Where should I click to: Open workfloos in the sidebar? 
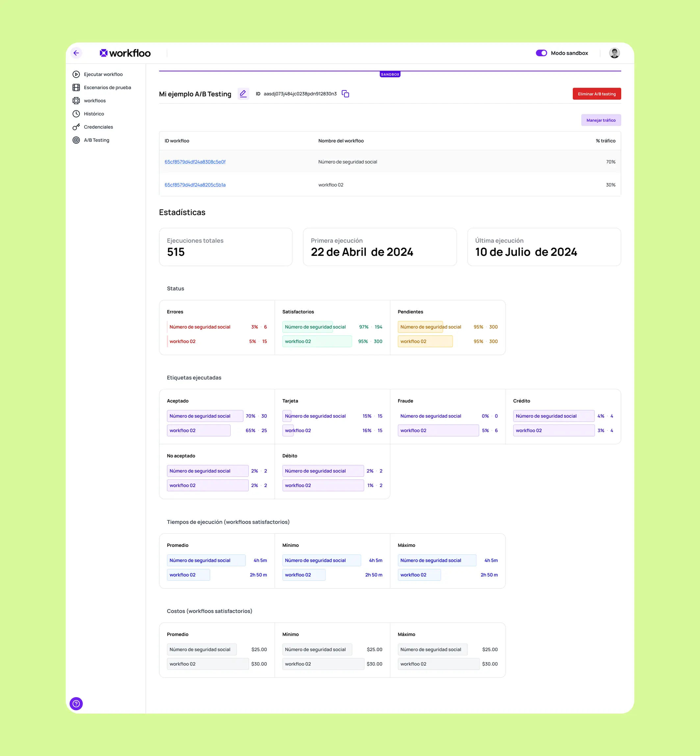[x=95, y=101]
